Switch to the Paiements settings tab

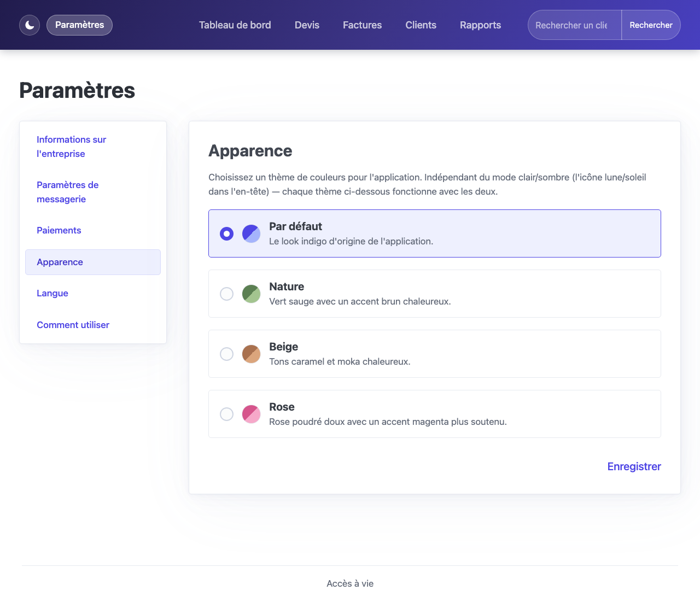point(93,230)
